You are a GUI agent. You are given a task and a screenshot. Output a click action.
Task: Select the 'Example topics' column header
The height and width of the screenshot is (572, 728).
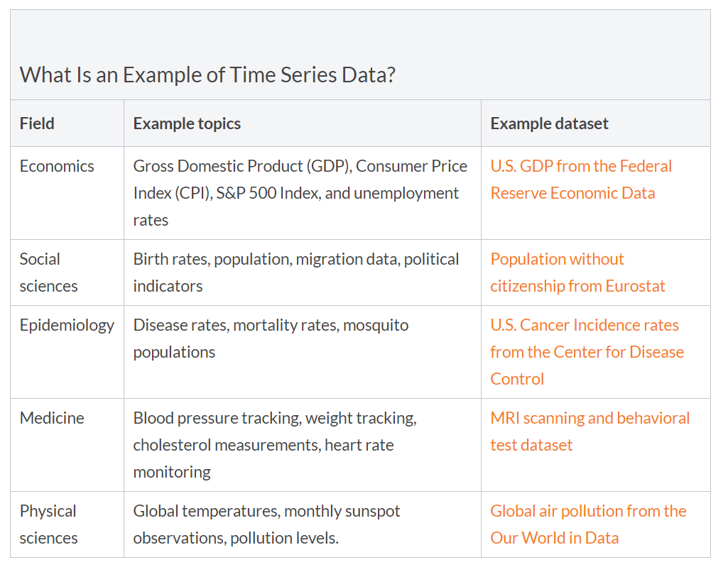point(187,123)
